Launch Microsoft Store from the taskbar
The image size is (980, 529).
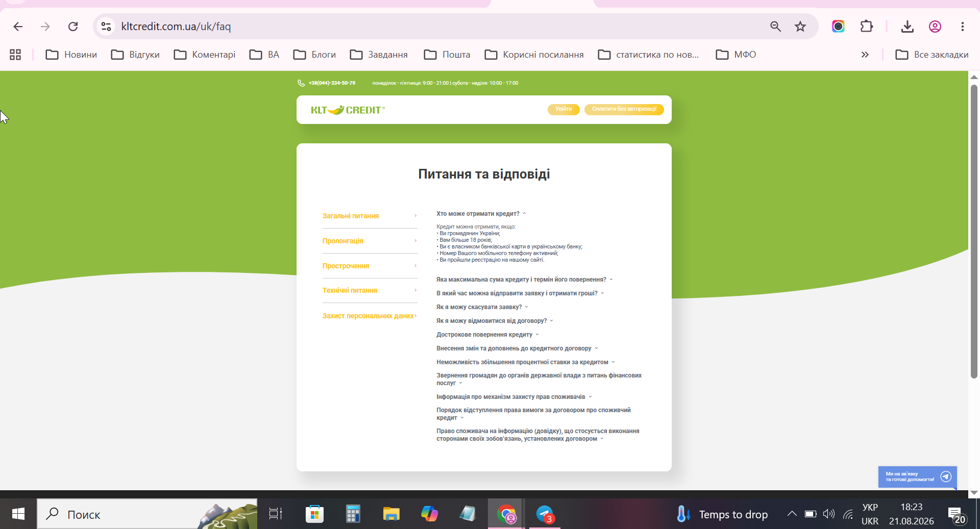[x=314, y=514]
